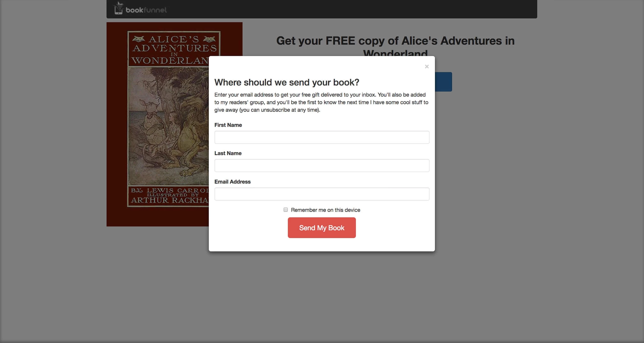Screen dimensions: 644x343
Task: Click the email opt-in description paragraph
Action: pyautogui.click(x=321, y=102)
